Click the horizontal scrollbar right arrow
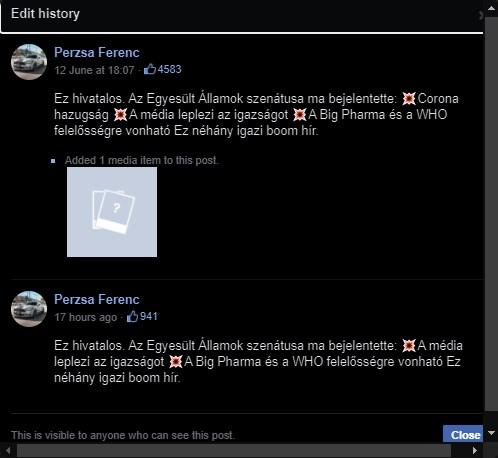498x458 pixels. coord(475,451)
